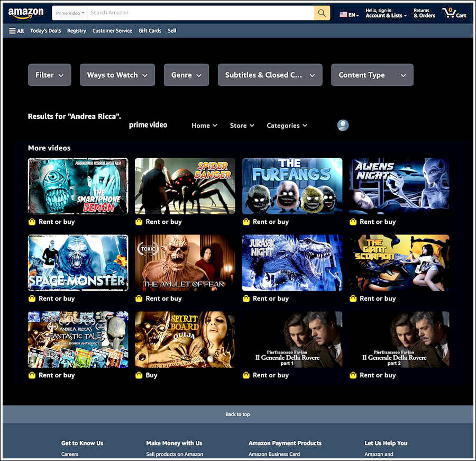Screen dimensions: 476x461
Task: Expand the Filter dropdown
Action: 50,75
